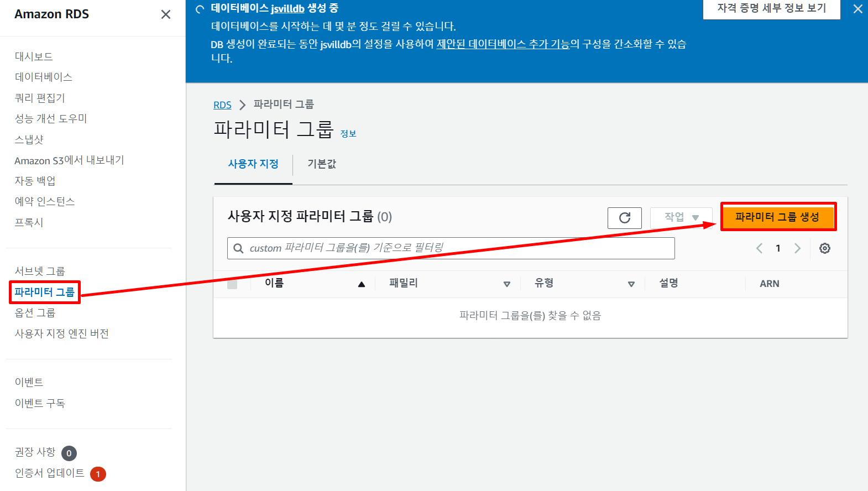Image resolution: width=868 pixels, height=491 pixels.
Task: Open 이벤트 구독 in the sidebar
Action: [40, 403]
